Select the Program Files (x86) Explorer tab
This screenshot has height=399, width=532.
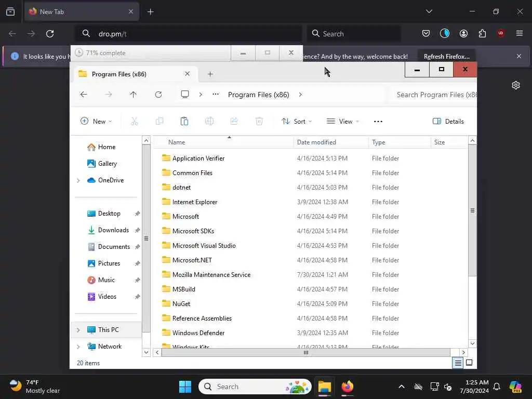(135, 74)
